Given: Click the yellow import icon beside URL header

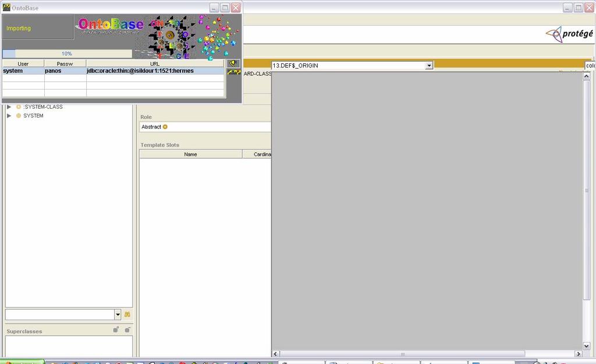Looking at the screenshot, I should [233, 63].
